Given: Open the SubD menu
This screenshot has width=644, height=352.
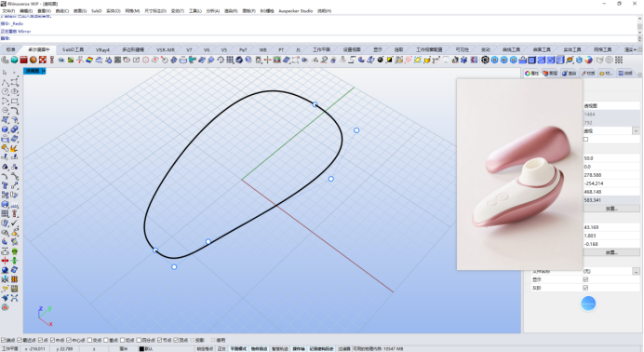Looking at the screenshot, I should tap(96, 11).
